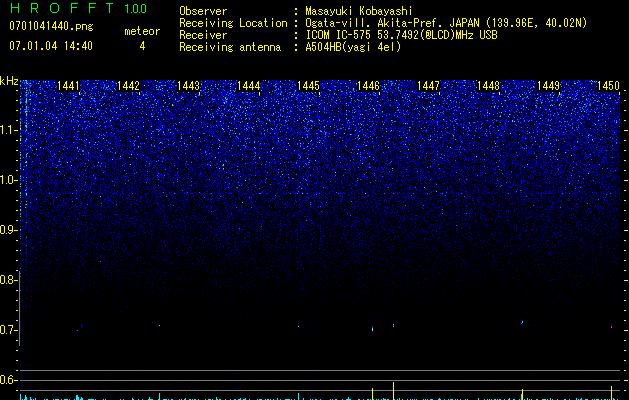Click the 0.6 frequency axis label
Viewport: 629px width, 400px height.
tap(7, 380)
